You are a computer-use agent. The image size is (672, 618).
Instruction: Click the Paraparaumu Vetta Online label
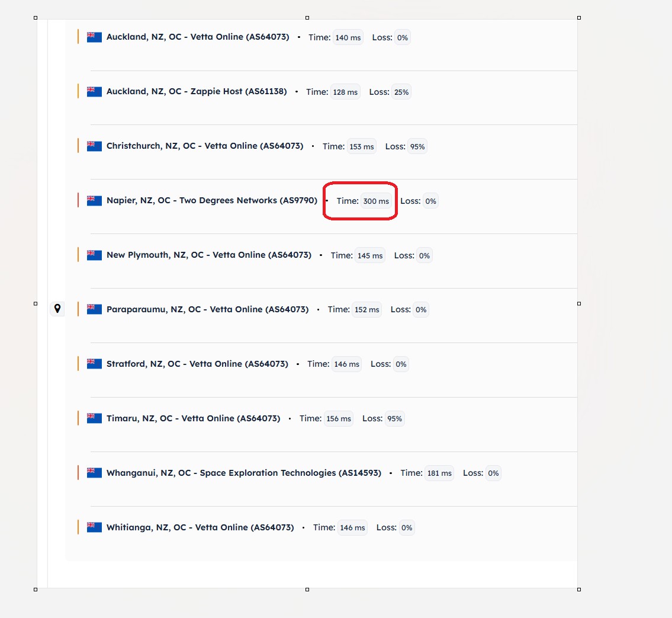207,309
